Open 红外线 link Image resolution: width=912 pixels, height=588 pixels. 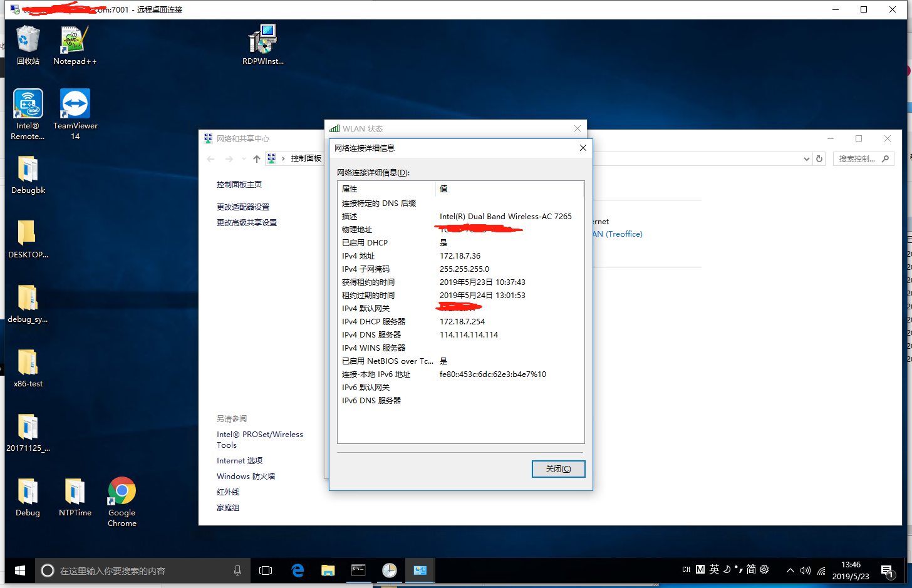click(228, 492)
